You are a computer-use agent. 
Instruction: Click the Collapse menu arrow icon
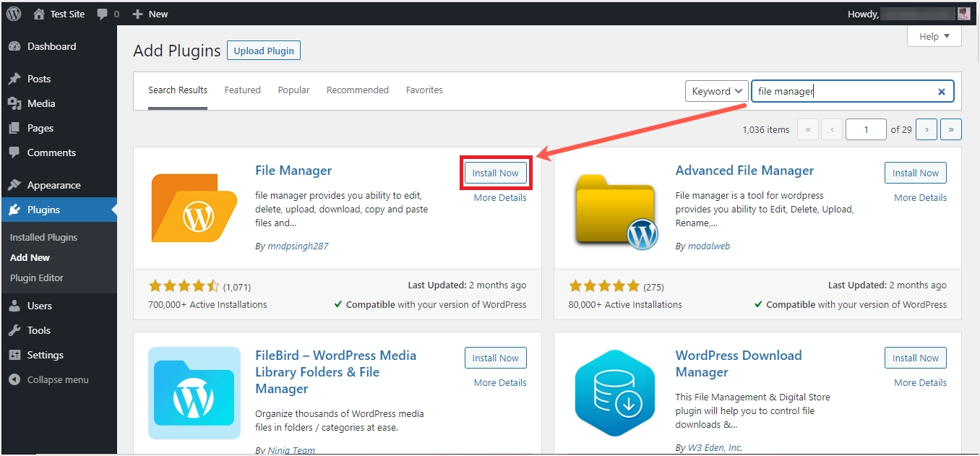(x=14, y=379)
